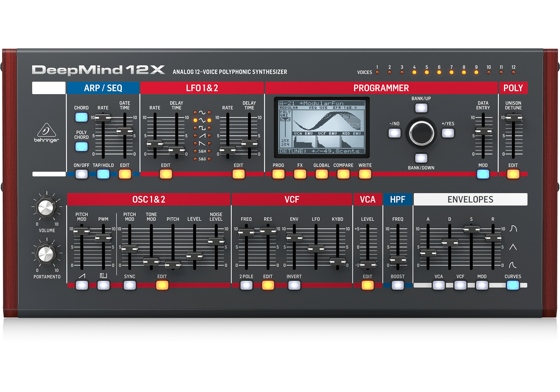Click the VCF EDIT button
Image resolution: width=560 pixels, height=392 pixels.
coord(268,285)
